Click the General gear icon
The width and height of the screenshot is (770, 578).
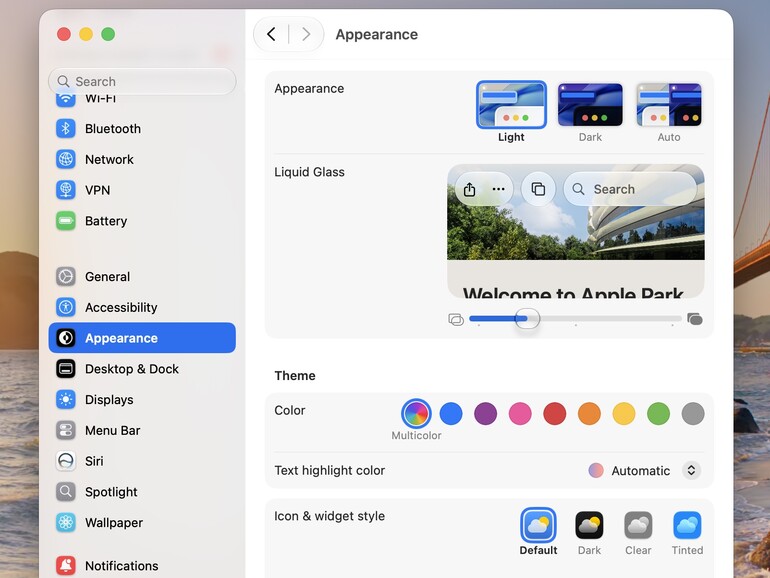(65, 276)
